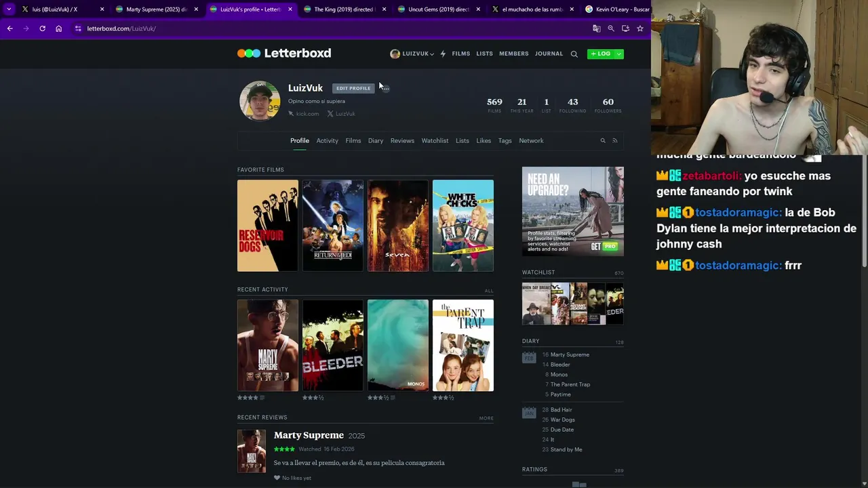
Task: Switch to the Marty Supreme (2025) tab
Action: 156,9
